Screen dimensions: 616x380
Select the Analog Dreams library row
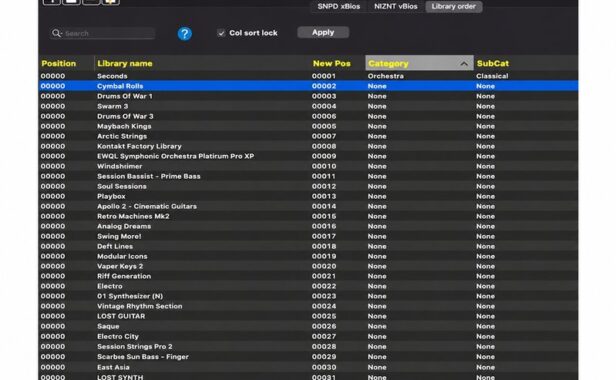point(308,226)
